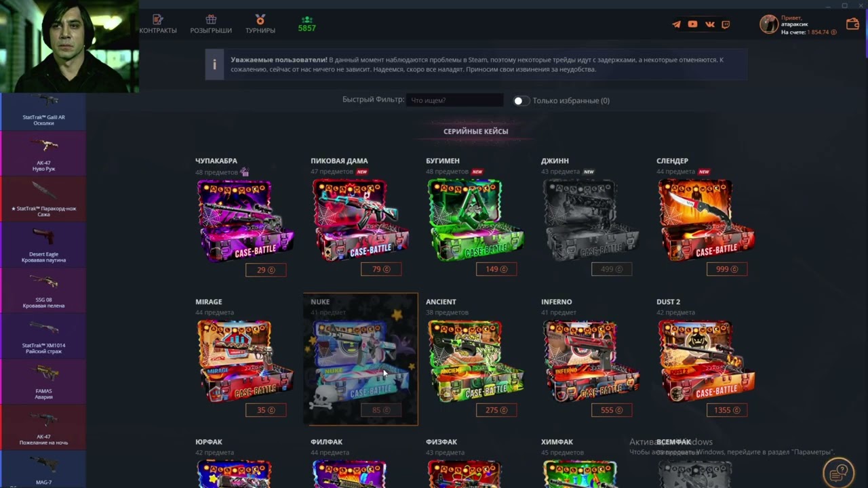Viewport: 868px width, 488px height.
Task: Select StatTrak Galil AR Осколки in live feed
Action: (43, 111)
